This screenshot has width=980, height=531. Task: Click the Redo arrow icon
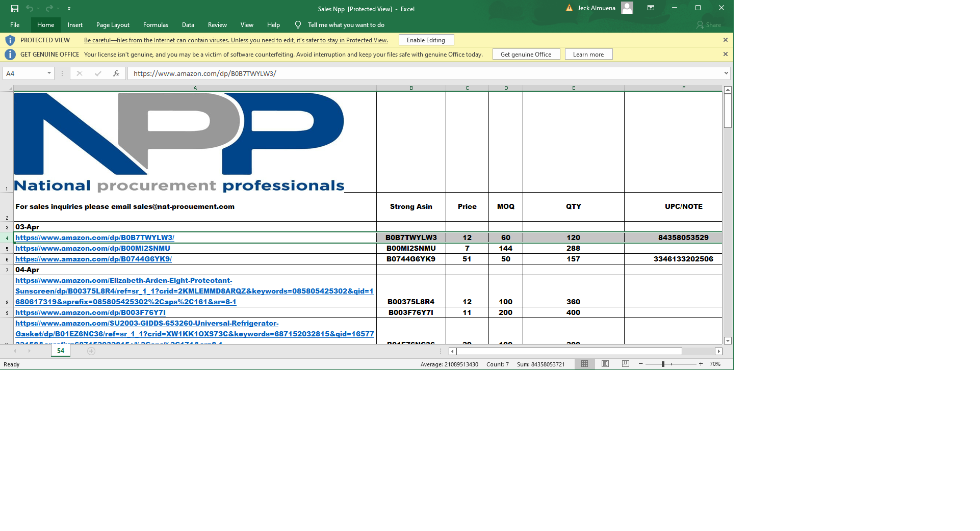coord(49,8)
